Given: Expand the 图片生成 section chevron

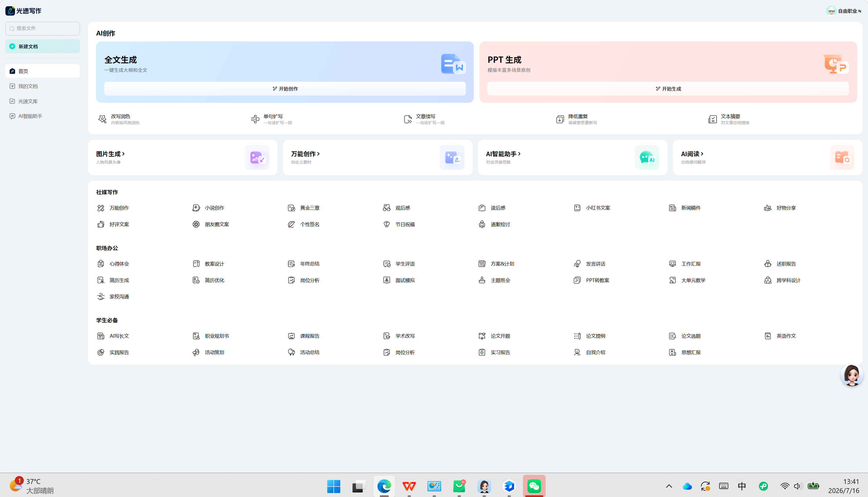Looking at the screenshot, I should tap(123, 154).
